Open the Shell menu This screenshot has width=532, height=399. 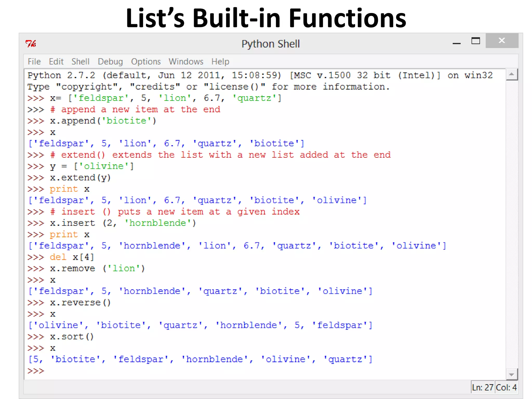pyautogui.click(x=81, y=62)
